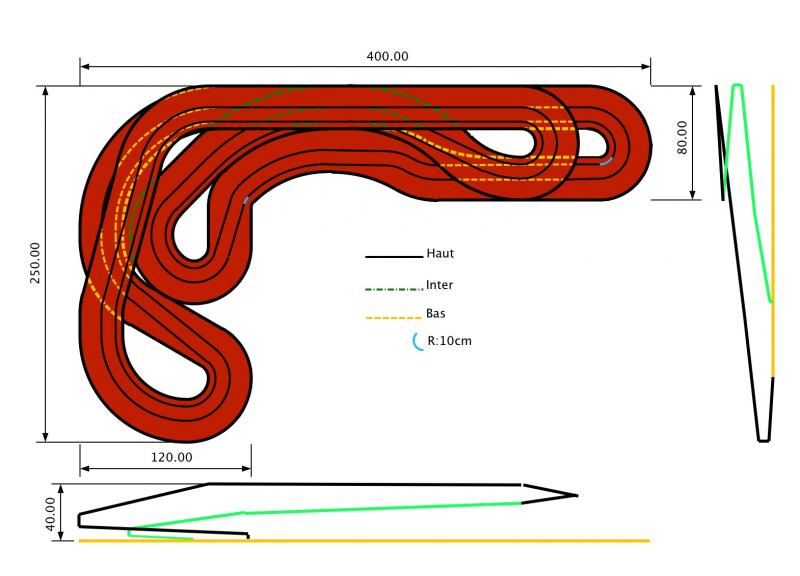Click the 400.00 width dimension label
800x576 pixels.
click(387, 56)
